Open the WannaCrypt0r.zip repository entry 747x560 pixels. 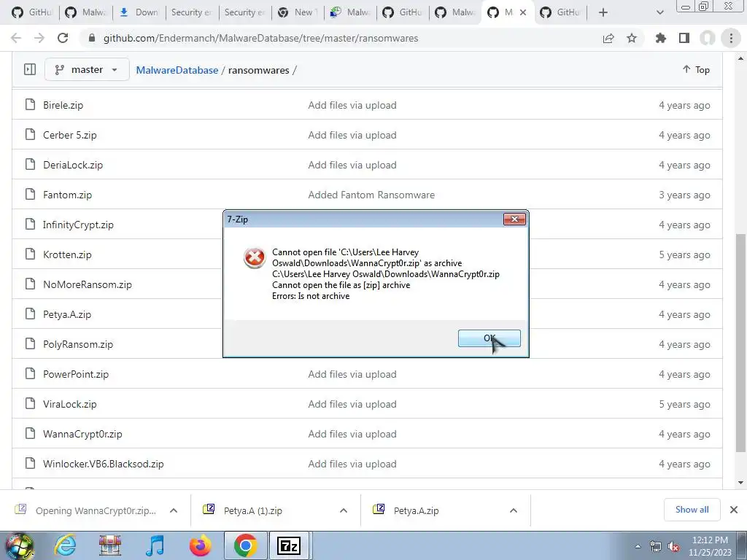(82, 435)
